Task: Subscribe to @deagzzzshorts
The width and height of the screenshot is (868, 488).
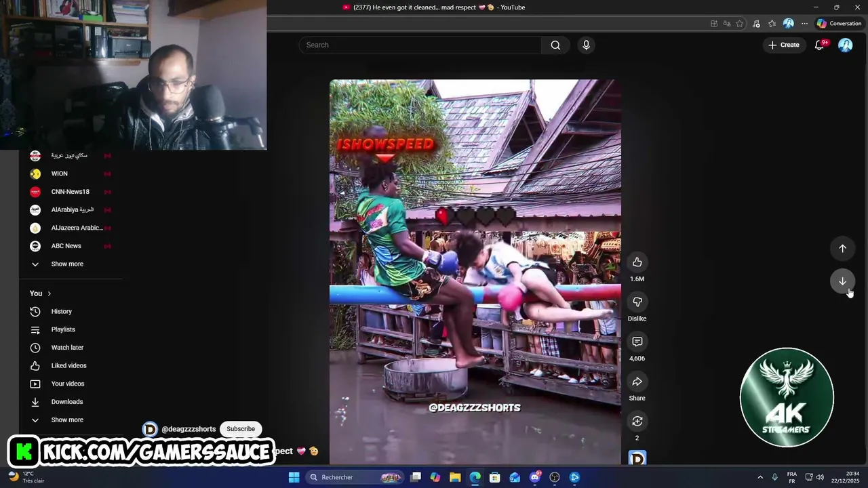Action: click(x=241, y=429)
